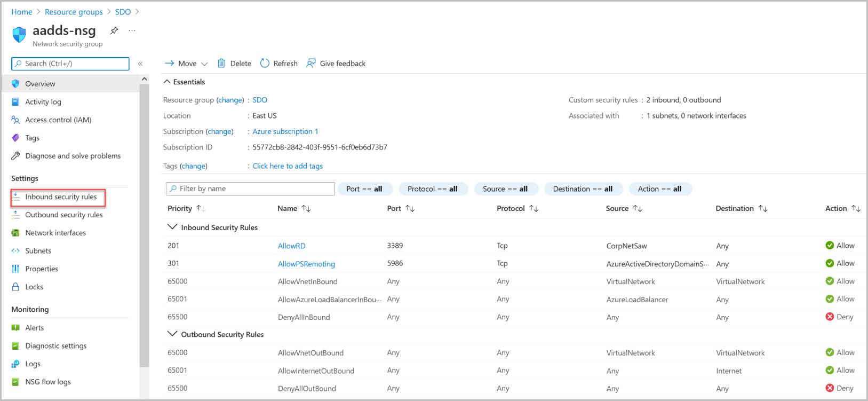The width and height of the screenshot is (868, 401).
Task: Click change next to Resource group
Action: tap(230, 100)
